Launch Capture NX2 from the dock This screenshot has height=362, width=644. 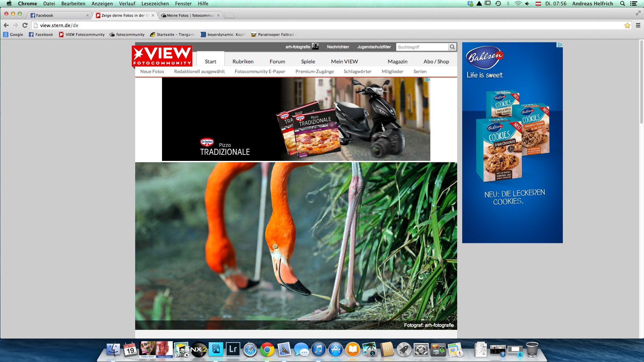pos(199,350)
